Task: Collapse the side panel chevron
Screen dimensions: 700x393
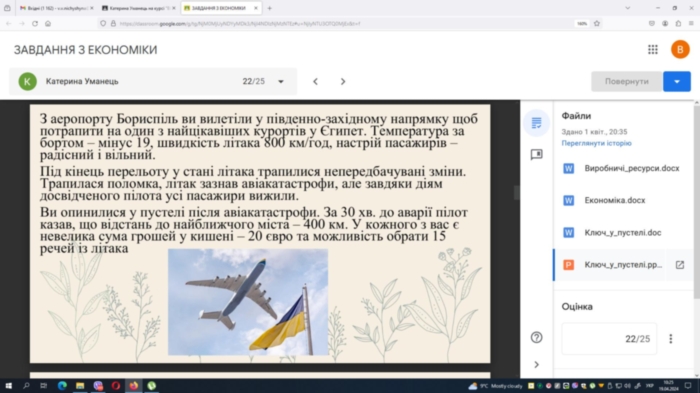Action: click(x=536, y=365)
